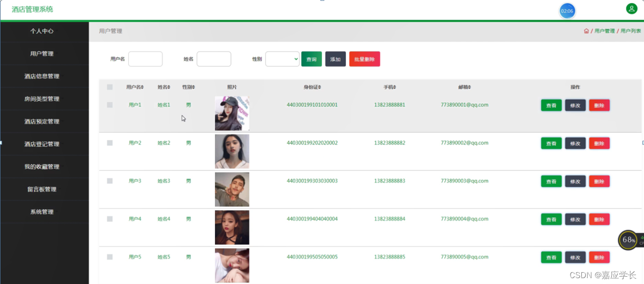Open 系统管理 in the sidebar
This screenshot has height=284, width=644.
pos(42,212)
